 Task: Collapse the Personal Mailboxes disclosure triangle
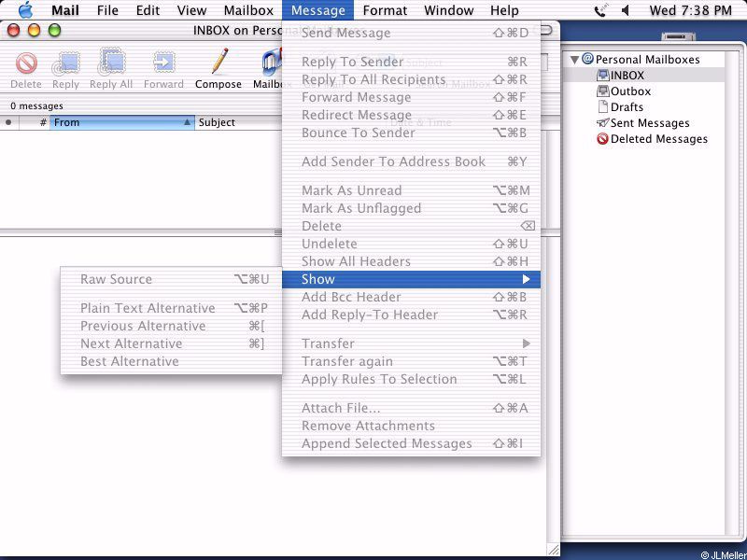click(x=574, y=60)
